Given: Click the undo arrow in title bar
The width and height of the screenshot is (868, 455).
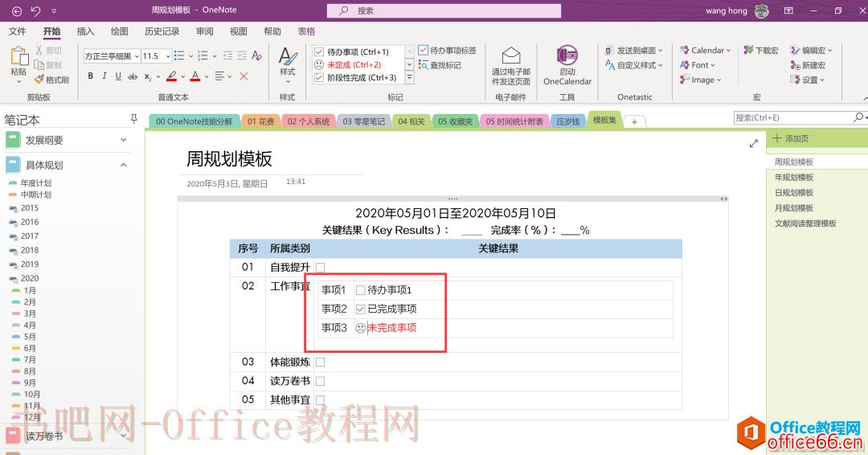Looking at the screenshot, I should [x=36, y=10].
